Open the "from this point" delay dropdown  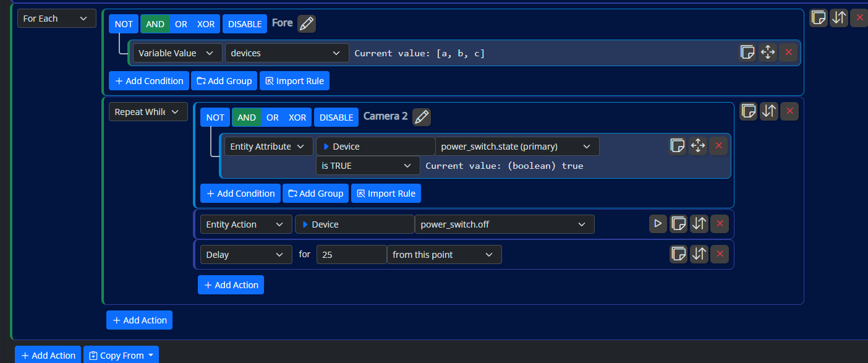pos(444,254)
